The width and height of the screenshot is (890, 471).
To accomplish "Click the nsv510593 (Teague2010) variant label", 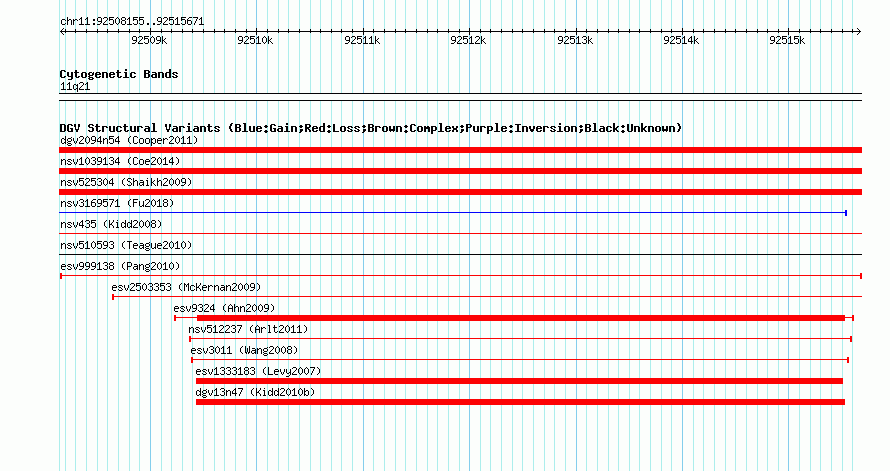I will [x=126, y=245].
